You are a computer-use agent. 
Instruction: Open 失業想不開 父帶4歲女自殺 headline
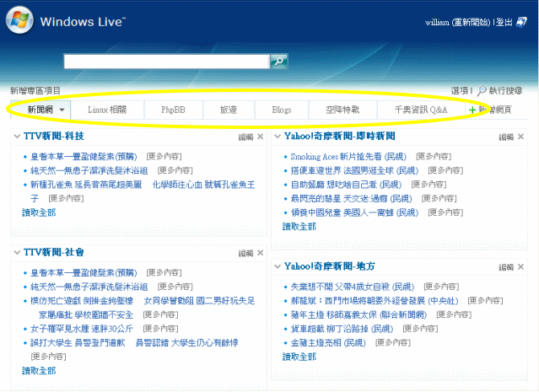click(353, 287)
